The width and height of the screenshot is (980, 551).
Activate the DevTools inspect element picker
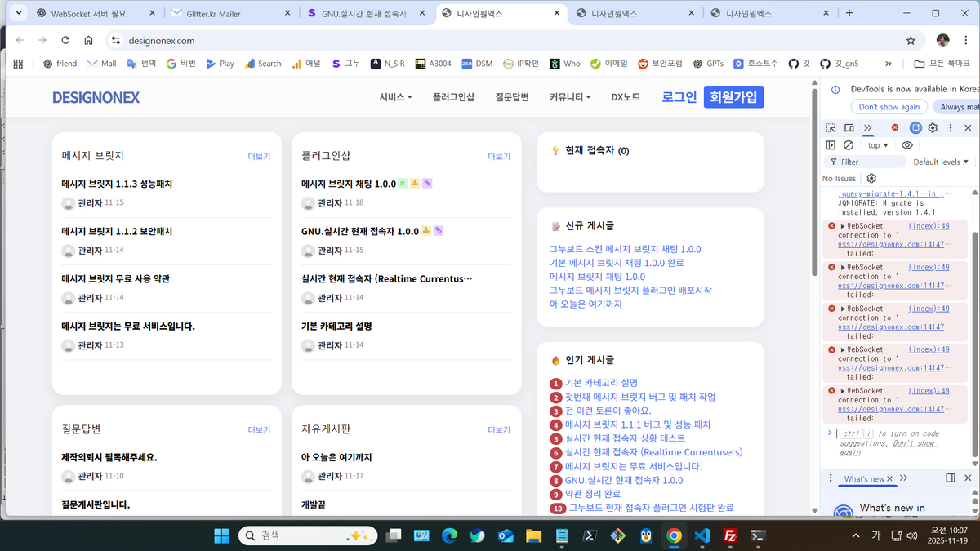pyautogui.click(x=831, y=128)
